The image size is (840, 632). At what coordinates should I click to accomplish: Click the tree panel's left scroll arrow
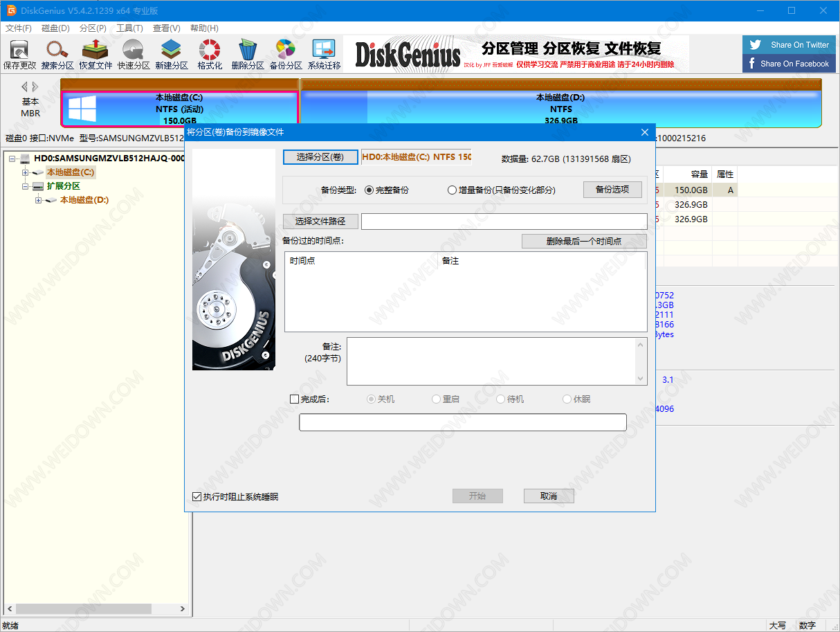point(10,609)
